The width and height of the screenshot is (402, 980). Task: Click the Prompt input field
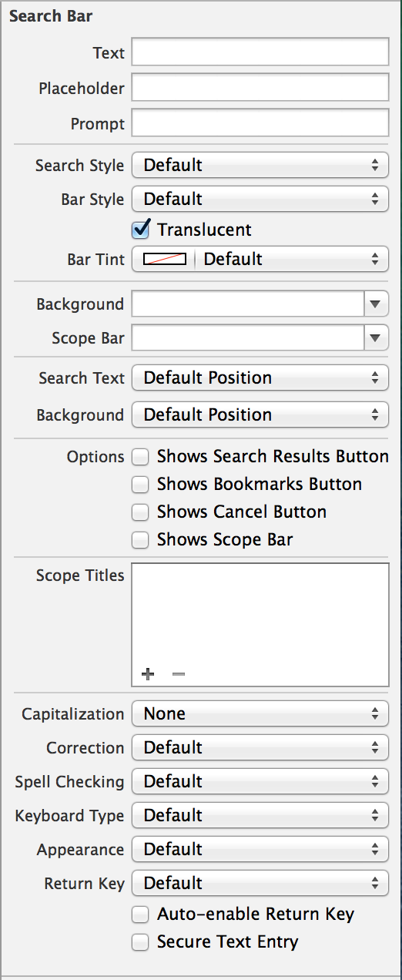click(x=260, y=123)
